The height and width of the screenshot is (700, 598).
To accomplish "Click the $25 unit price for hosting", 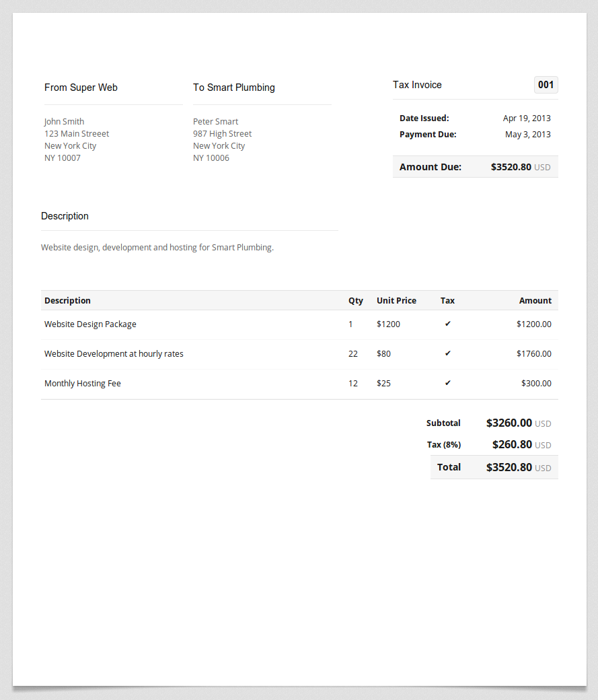I will point(383,383).
